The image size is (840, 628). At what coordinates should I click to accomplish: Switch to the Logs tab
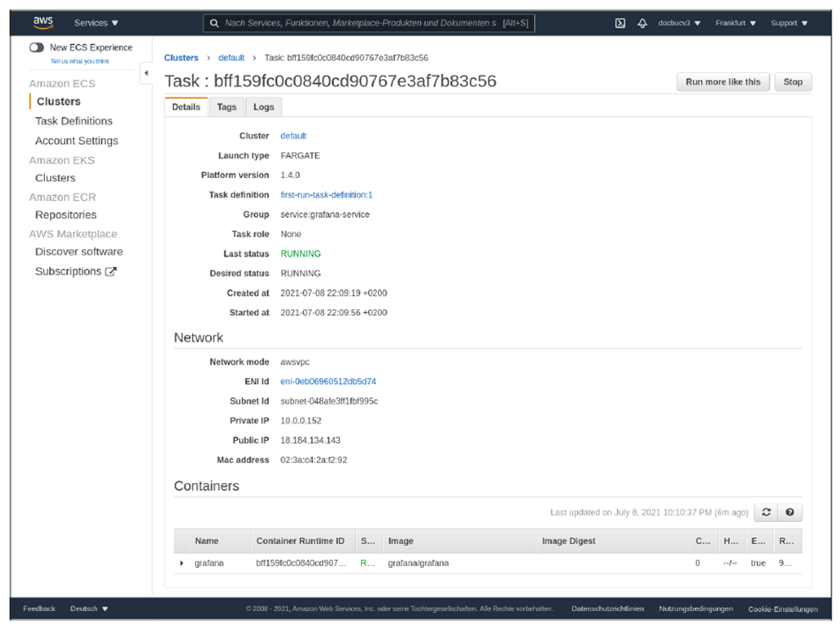(x=264, y=107)
